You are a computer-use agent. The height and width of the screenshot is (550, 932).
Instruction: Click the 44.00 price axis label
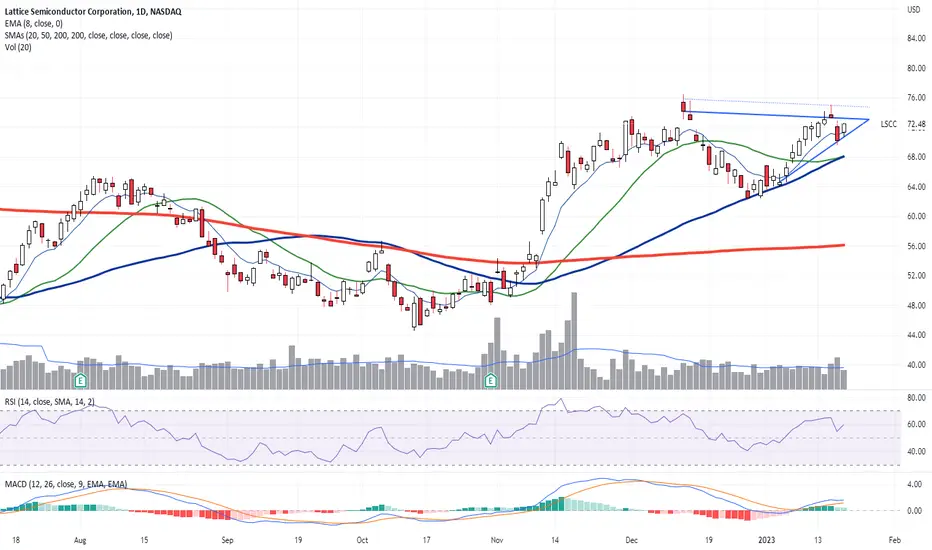click(x=917, y=335)
